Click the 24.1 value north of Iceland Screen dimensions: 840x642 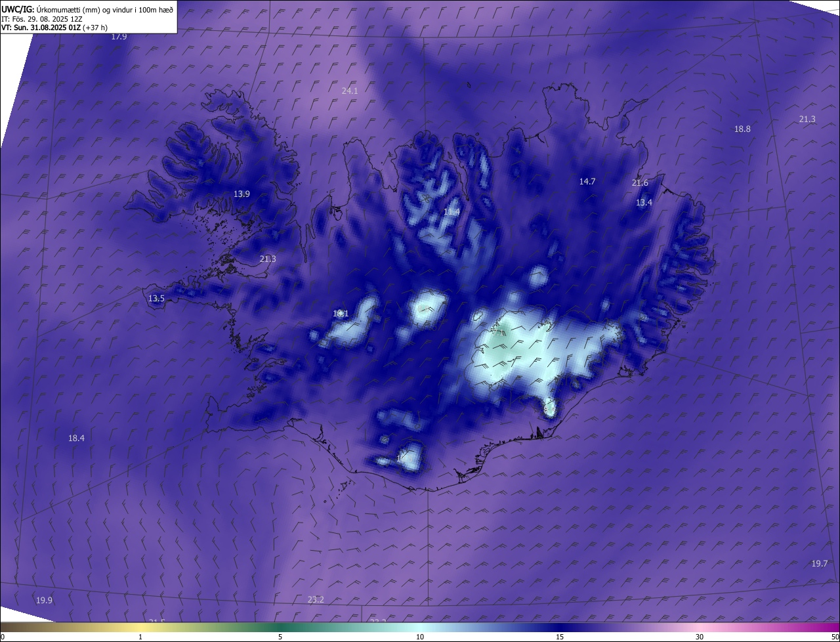(350, 91)
